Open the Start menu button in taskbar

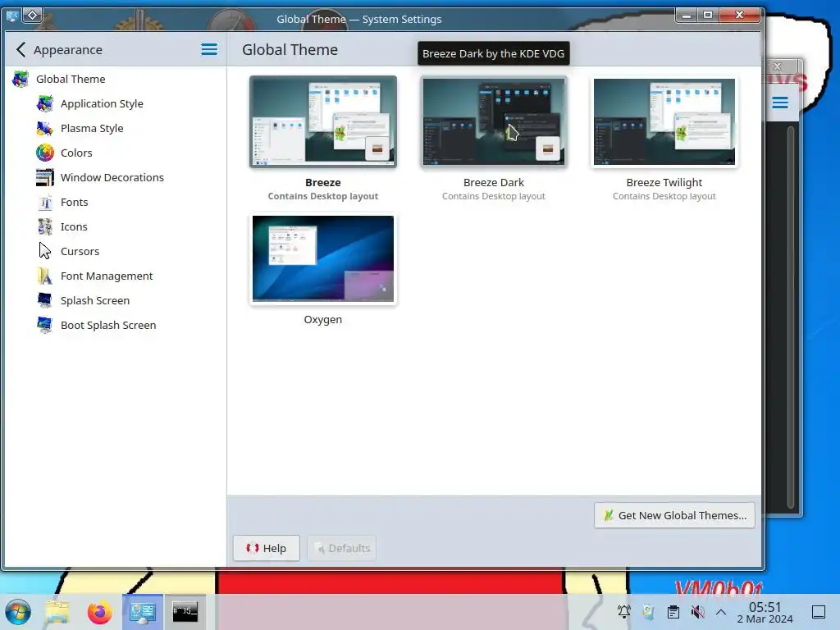18,612
